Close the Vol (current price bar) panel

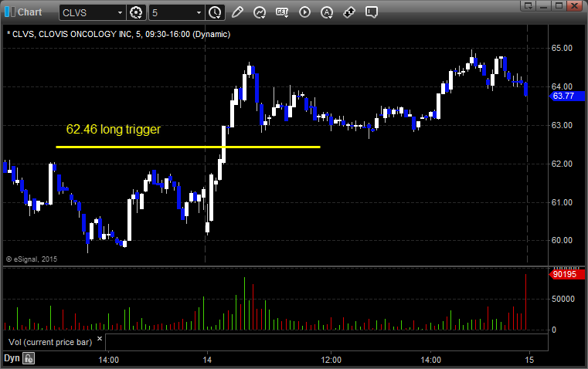pyautogui.click(x=100, y=339)
